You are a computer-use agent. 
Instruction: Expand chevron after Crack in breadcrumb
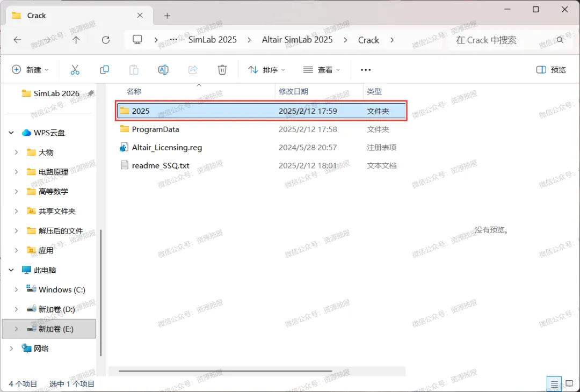tap(392, 40)
